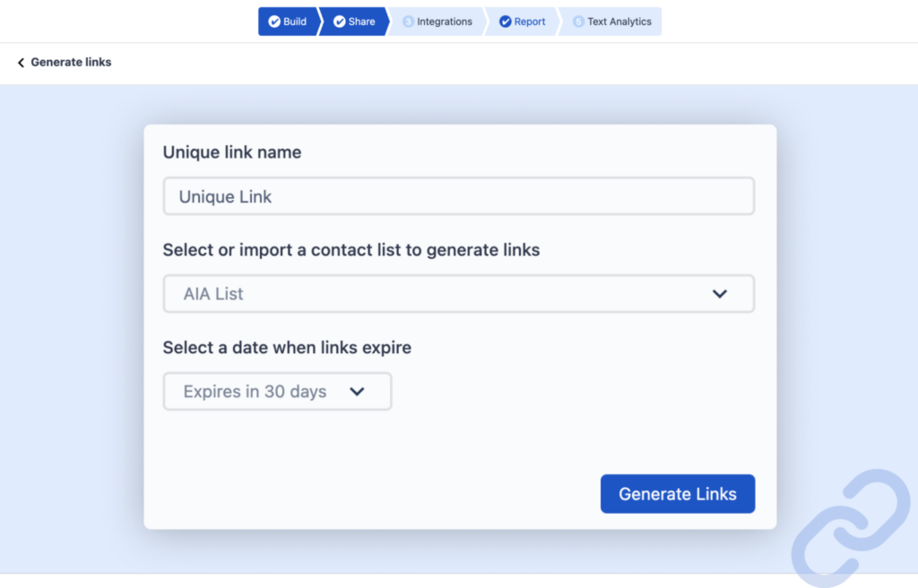This screenshot has width=918, height=588.
Task: Click the number 3 badge beside Integrations
Action: click(x=409, y=22)
